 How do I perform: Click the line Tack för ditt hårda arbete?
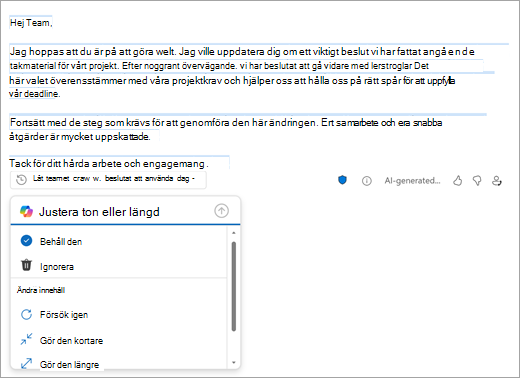[109, 163]
